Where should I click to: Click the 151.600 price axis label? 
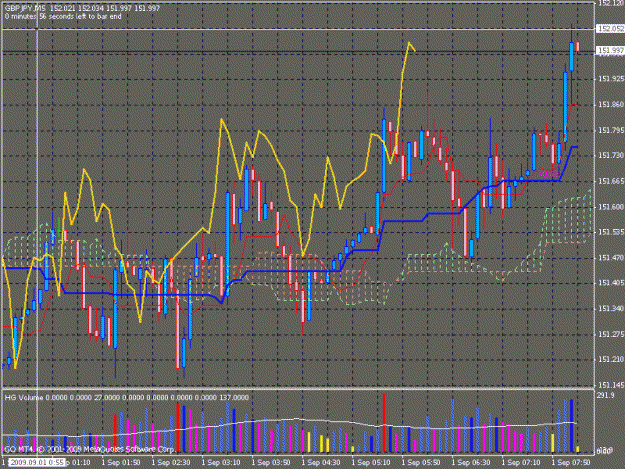[611, 206]
